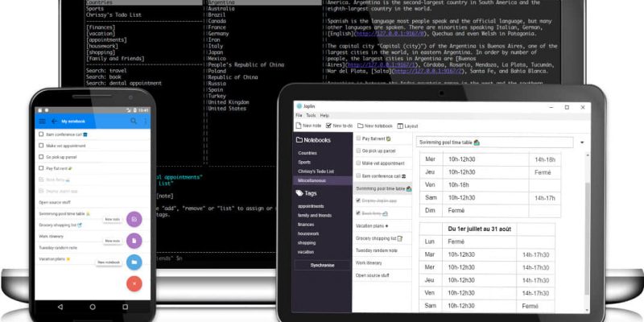644x322 pixels.
Task: Open Vacation plans note on the phone
Action: 55,259
